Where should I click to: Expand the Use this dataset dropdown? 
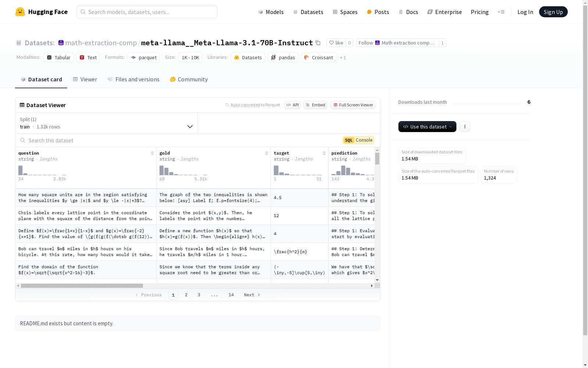pos(427,127)
